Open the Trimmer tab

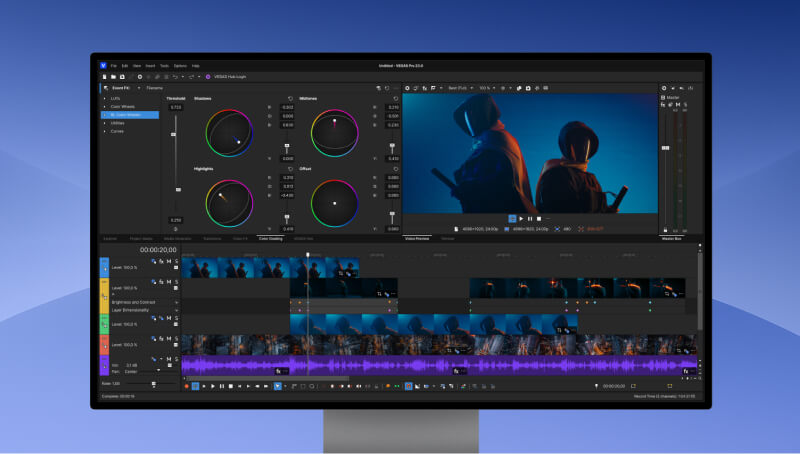pyautogui.click(x=448, y=238)
